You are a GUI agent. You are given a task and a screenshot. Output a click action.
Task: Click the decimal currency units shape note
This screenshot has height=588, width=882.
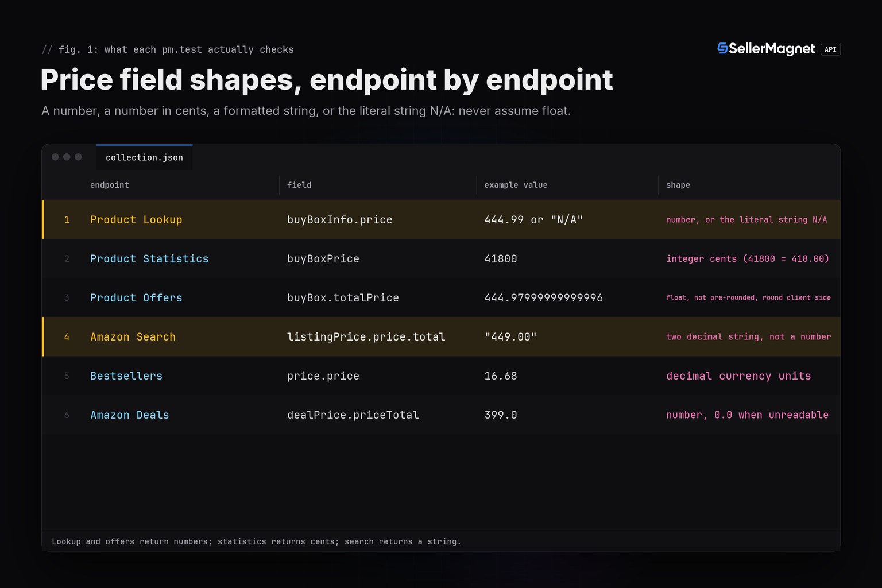pyautogui.click(x=738, y=376)
